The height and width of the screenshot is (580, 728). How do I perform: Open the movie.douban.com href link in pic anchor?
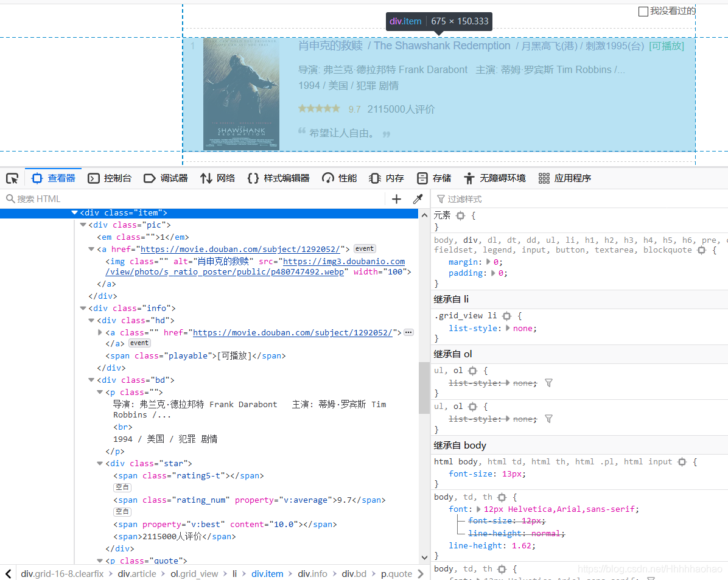point(240,250)
